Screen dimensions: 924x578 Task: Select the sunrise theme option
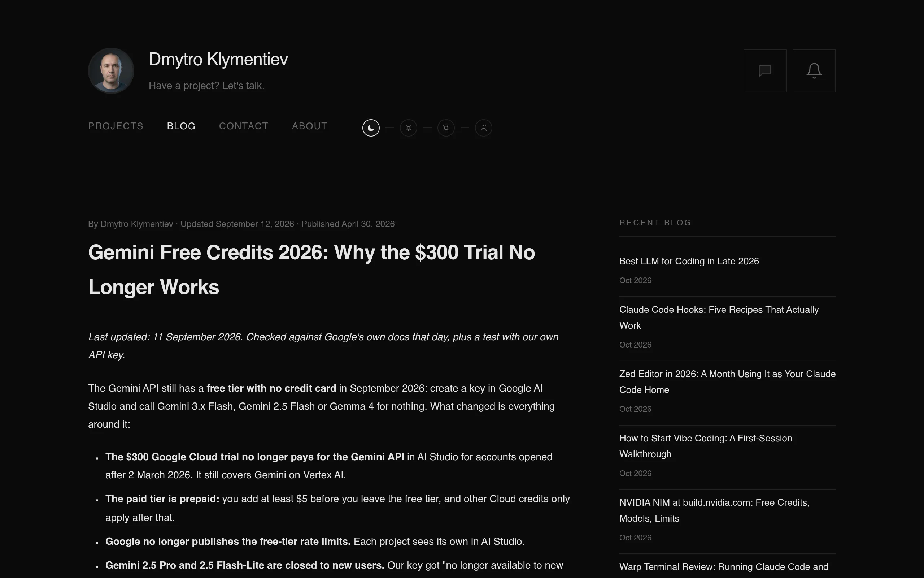[483, 128]
